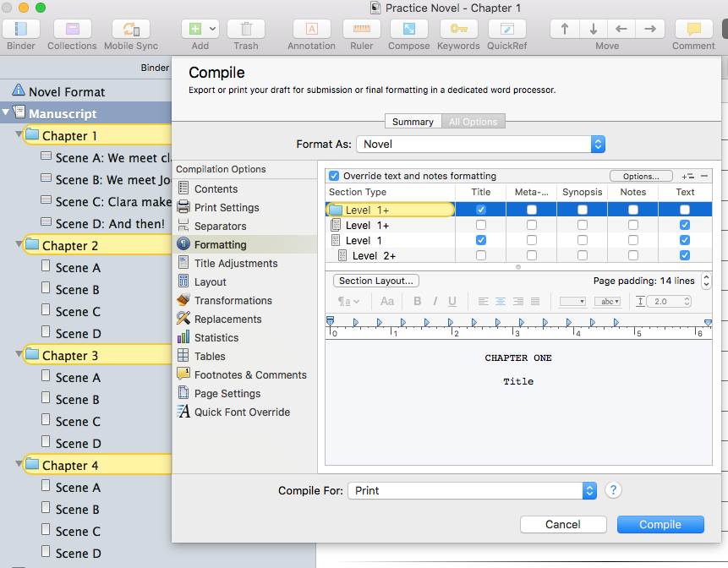Open the Format As dropdown

coord(480,145)
